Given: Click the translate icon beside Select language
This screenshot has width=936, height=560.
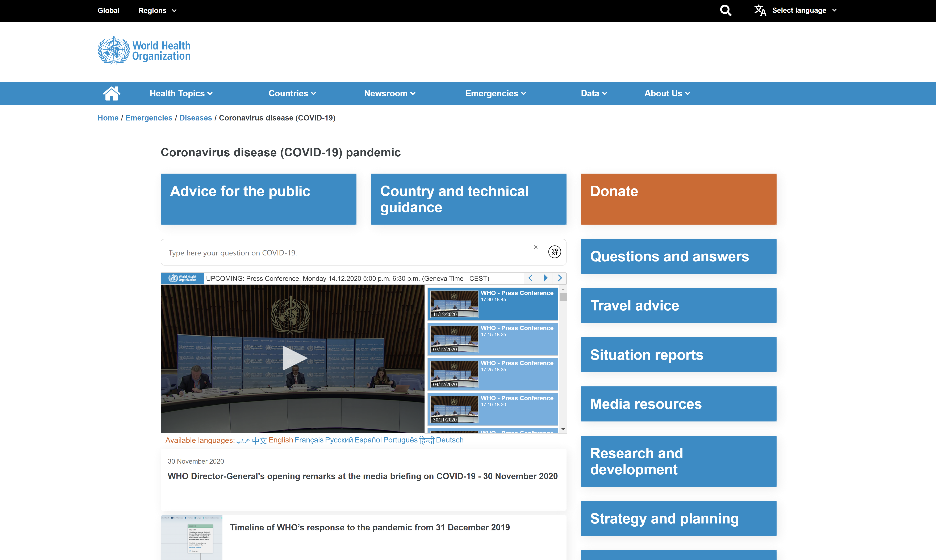Looking at the screenshot, I should click(760, 10).
